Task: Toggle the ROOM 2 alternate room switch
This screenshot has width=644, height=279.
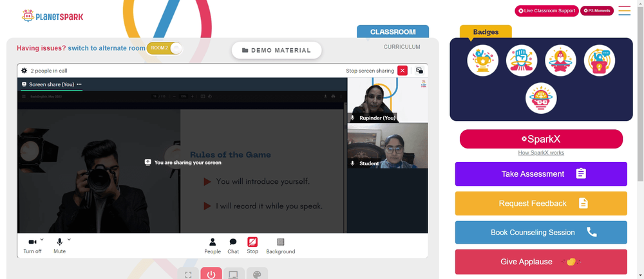Action: click(x=164, y=48)
